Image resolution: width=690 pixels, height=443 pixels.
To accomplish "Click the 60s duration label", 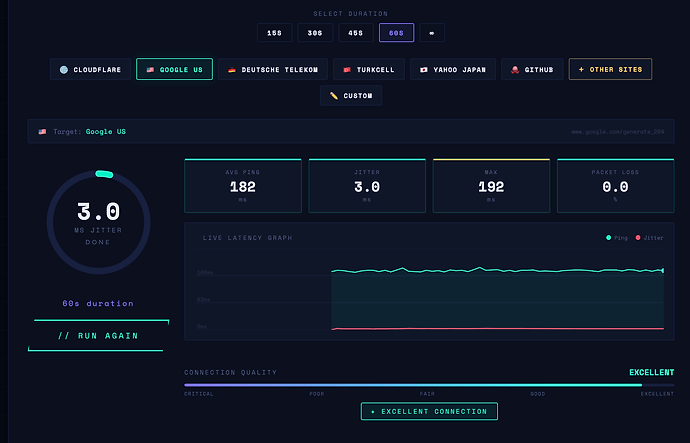I will tap(98, 304).
